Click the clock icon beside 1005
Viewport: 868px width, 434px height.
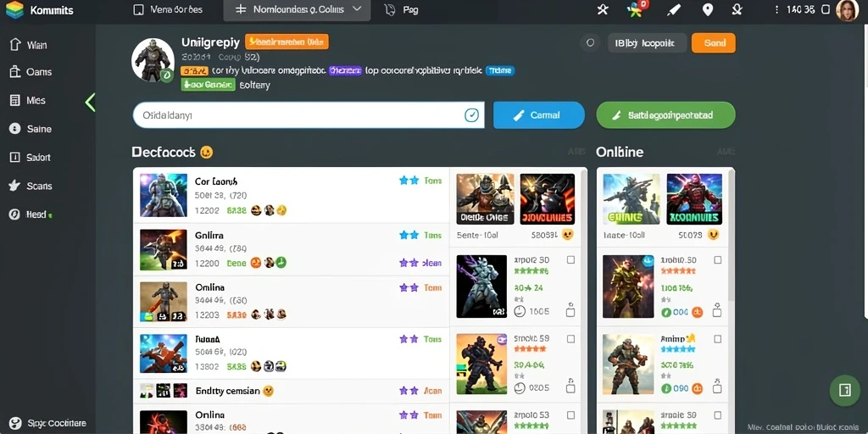tap(520, 312)
